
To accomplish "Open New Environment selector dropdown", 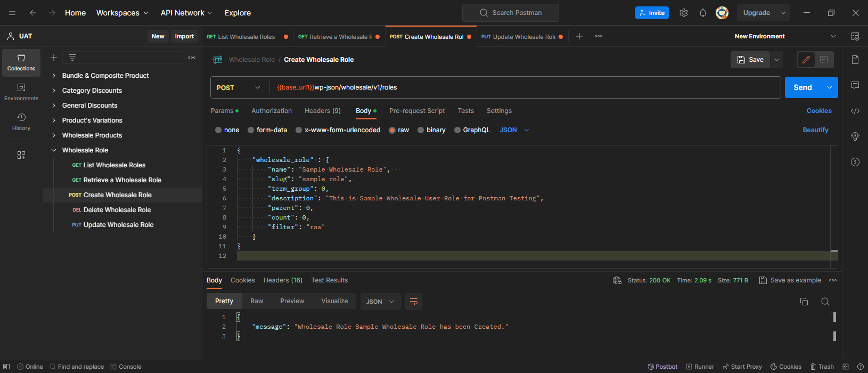I will click(785, 36).
